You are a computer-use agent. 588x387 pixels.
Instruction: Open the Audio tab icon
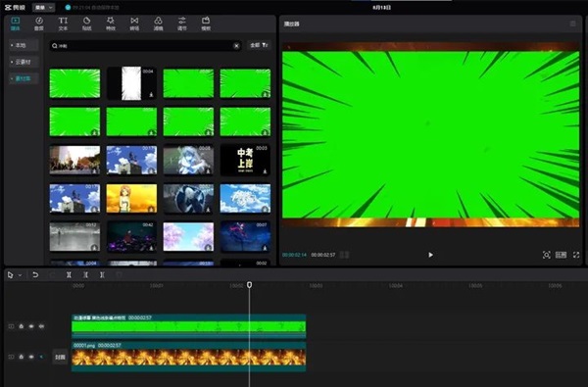(39, 24)
